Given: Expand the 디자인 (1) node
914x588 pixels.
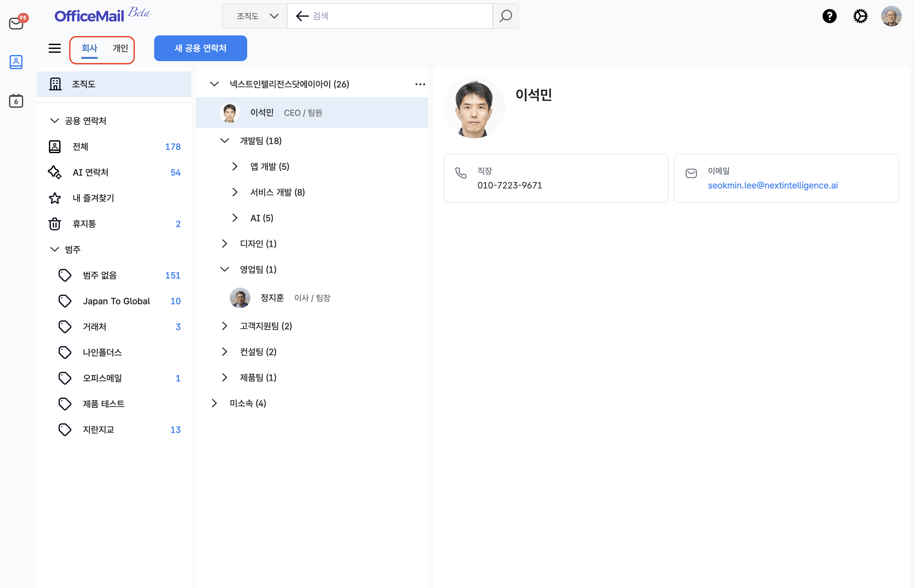Looking at the screenshot, I should tap(225, 243).
